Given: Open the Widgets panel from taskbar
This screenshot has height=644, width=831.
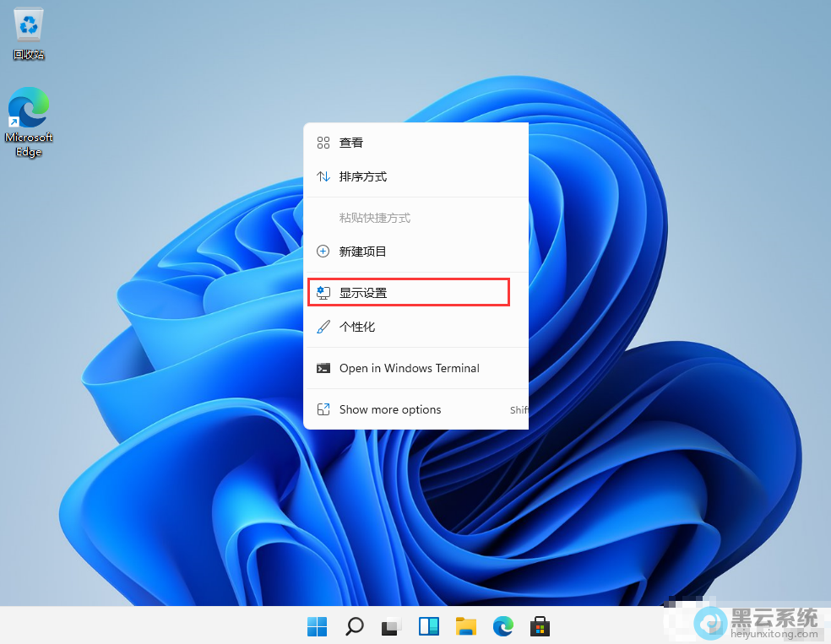Looking at the screenshot, I should (429, 626).
